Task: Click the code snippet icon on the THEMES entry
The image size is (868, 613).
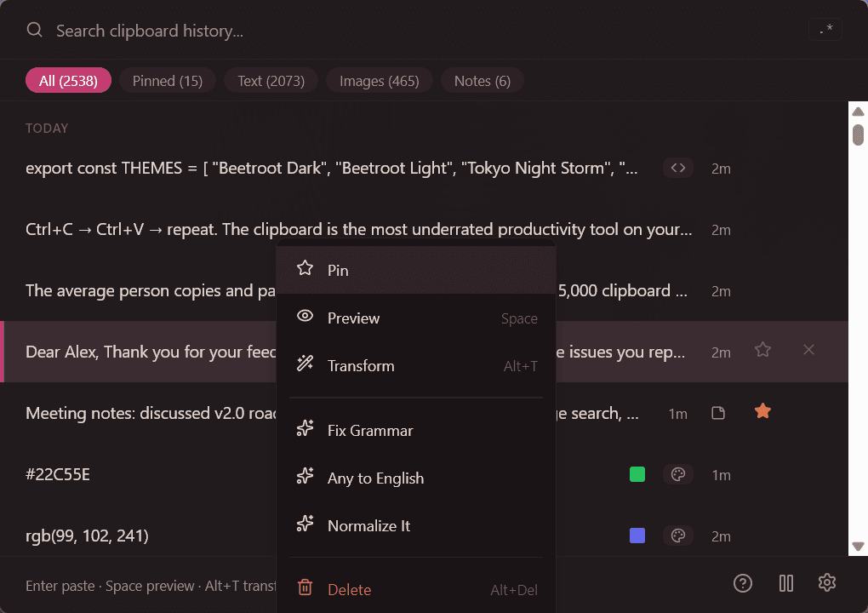Action: coord(678,168)
